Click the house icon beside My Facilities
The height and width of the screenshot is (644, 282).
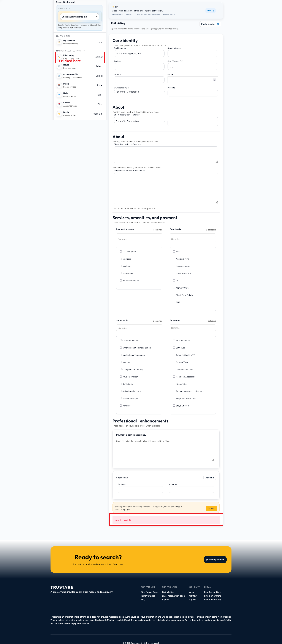(59, 42)
